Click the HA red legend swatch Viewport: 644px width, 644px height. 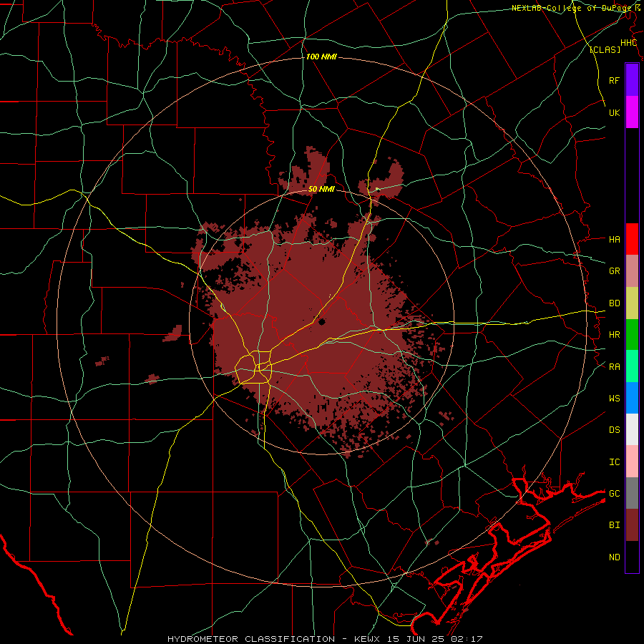[x=632, y=239]
